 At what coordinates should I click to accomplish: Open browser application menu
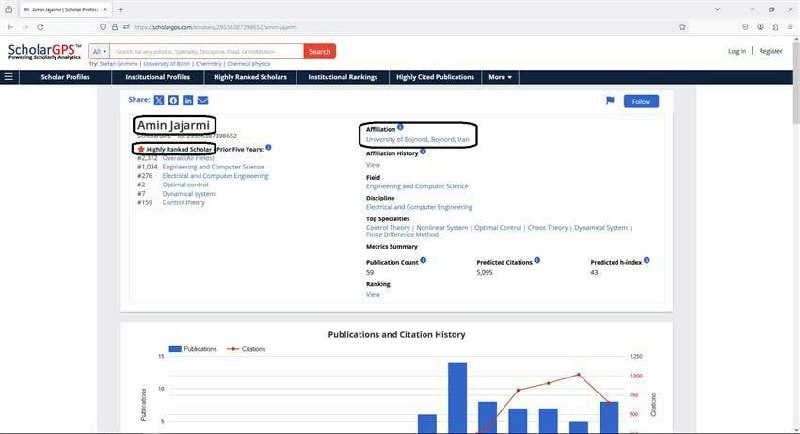coord(790,27)
